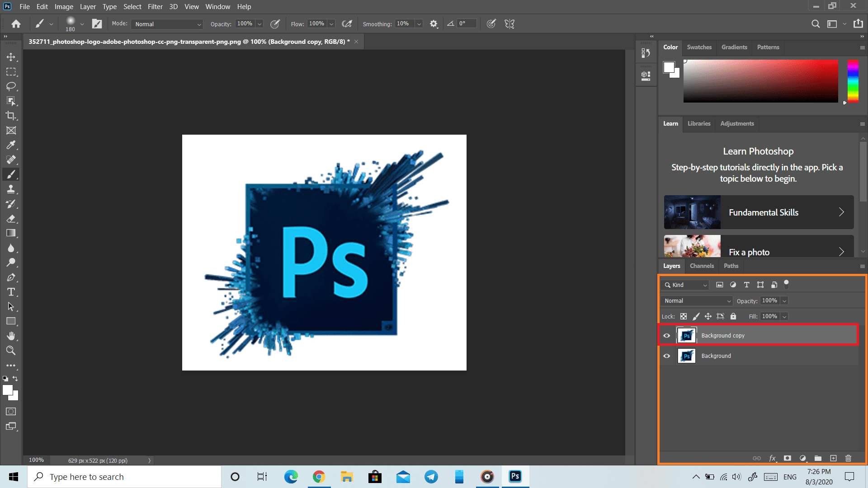Image resolution: width=868 pixels, height=488 pixels.
Task: Select the Zoom tool
Action: coord(11,350)
